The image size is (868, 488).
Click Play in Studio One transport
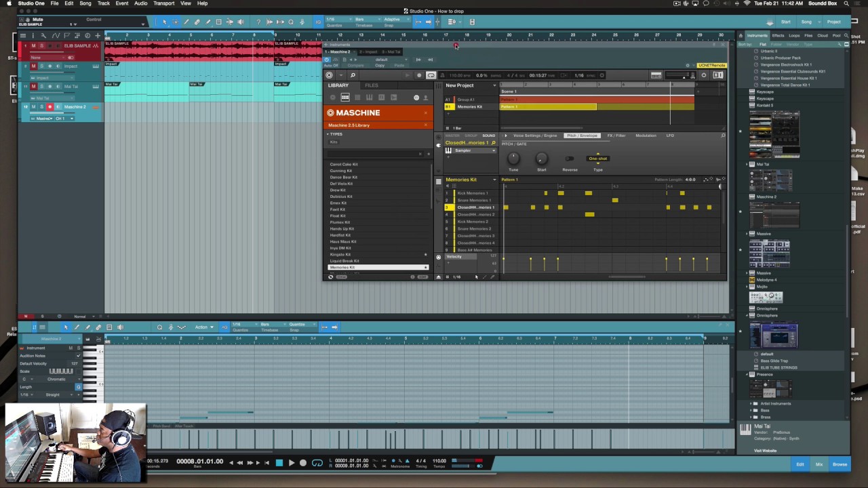coord(292,463)
